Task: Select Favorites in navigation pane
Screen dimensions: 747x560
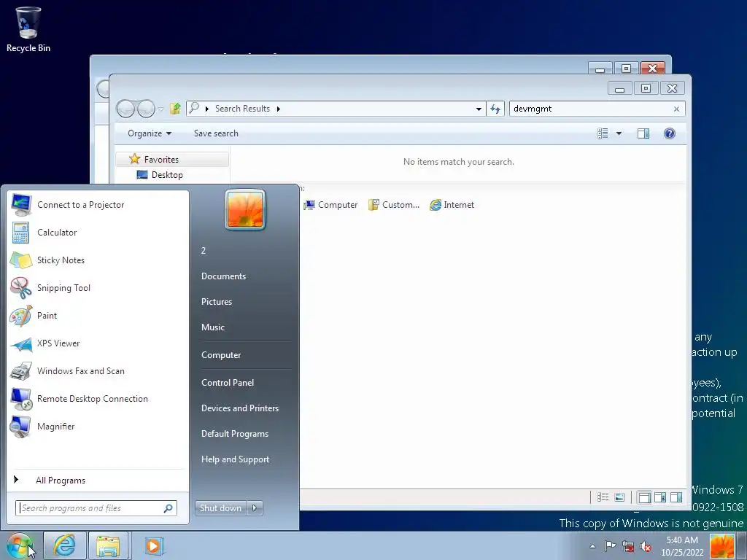Action: coord(172,160)
